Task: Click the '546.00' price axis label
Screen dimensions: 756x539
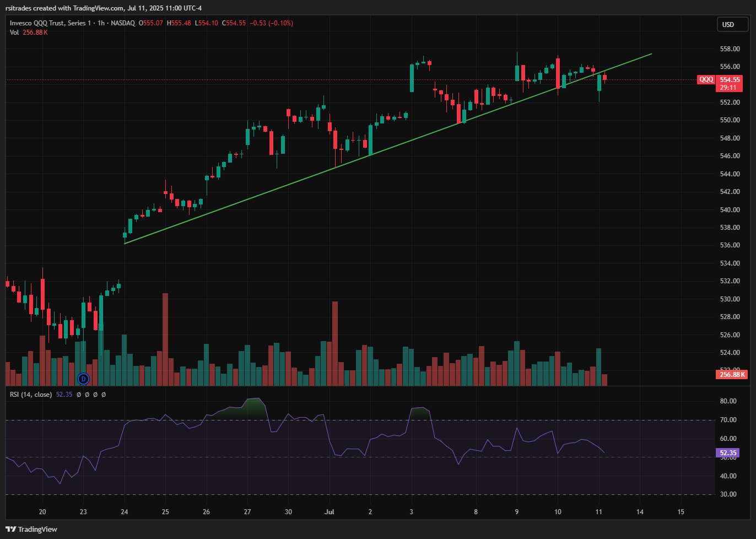Action: point(730,156)
